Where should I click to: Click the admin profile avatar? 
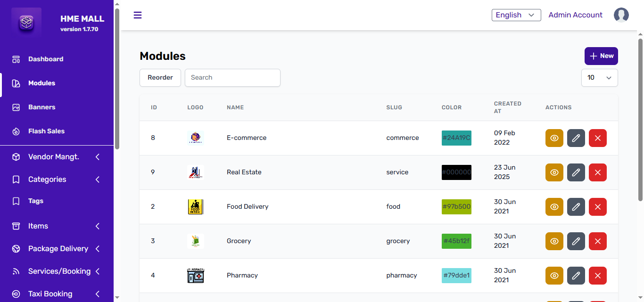(621, 15)
